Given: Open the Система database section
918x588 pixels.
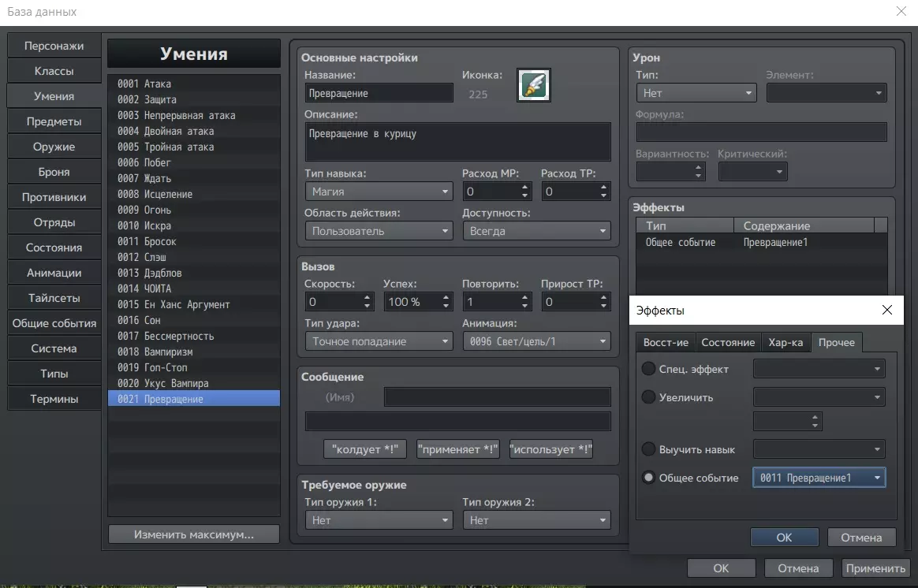Looking at the screenshot, I should click(x=54, y=348).
